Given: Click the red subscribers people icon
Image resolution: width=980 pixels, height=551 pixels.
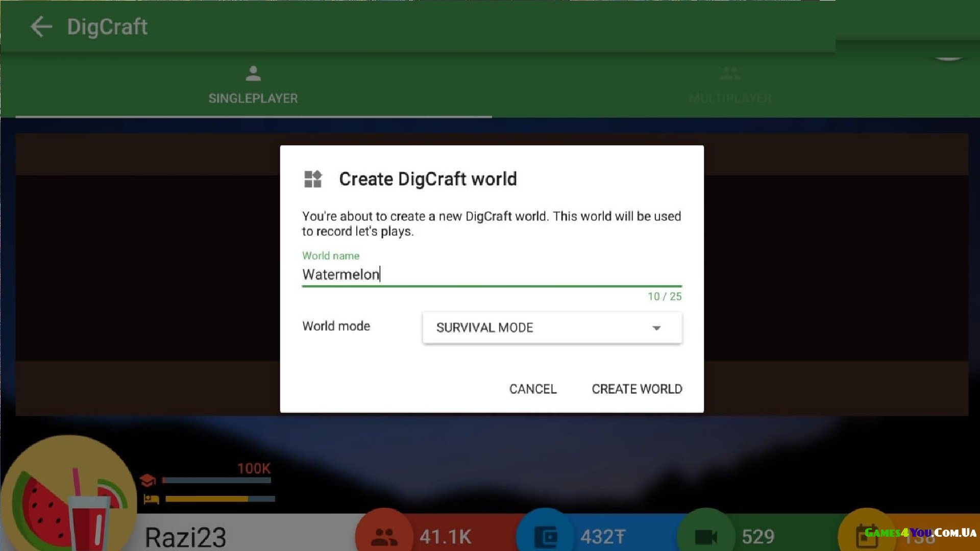Looking at the screenshot, I should pyautogui.click(x=384, y=537).
